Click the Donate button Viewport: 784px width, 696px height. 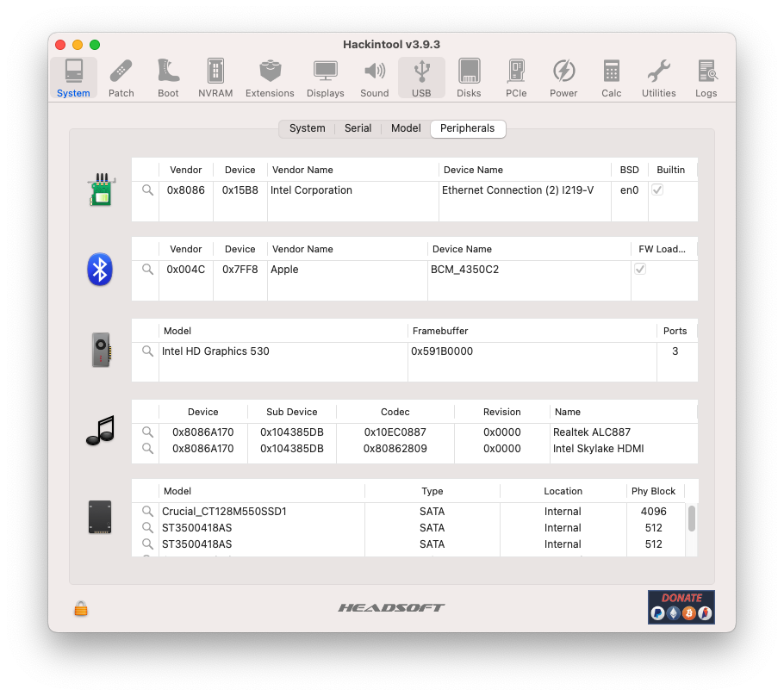pyautogui.click(x=681, y=607)
